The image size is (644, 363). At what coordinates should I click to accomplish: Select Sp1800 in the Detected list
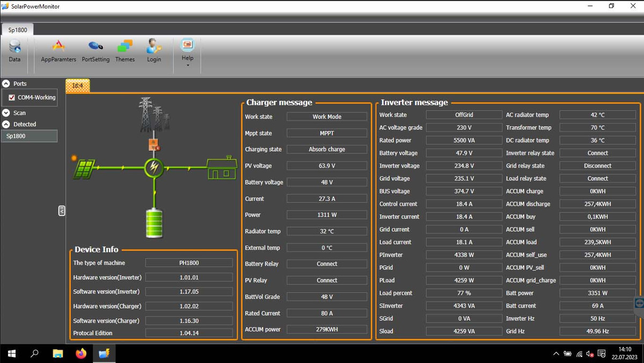click(x=29, y=136)
